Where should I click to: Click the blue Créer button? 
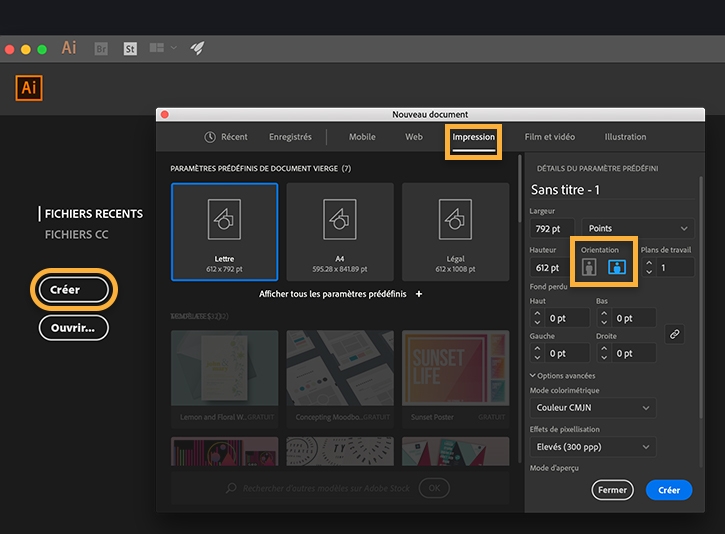pyautogui.click(x=669, y=490)
